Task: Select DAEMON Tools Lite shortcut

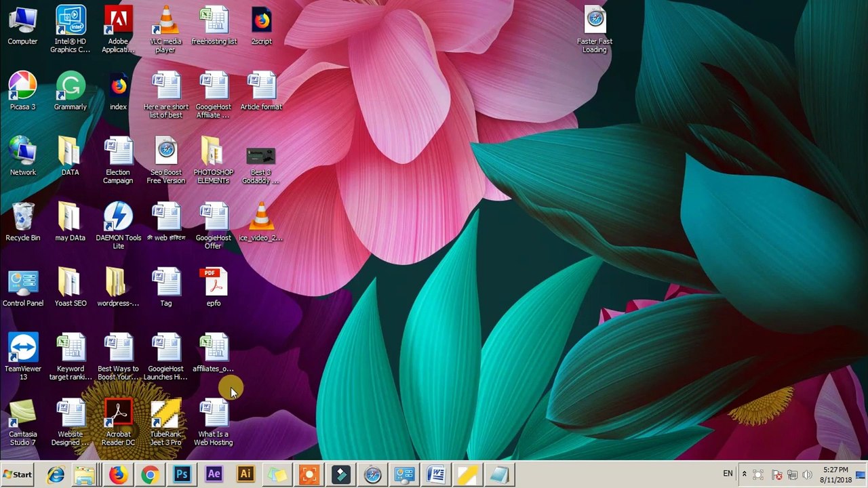Action: [118, 226]
